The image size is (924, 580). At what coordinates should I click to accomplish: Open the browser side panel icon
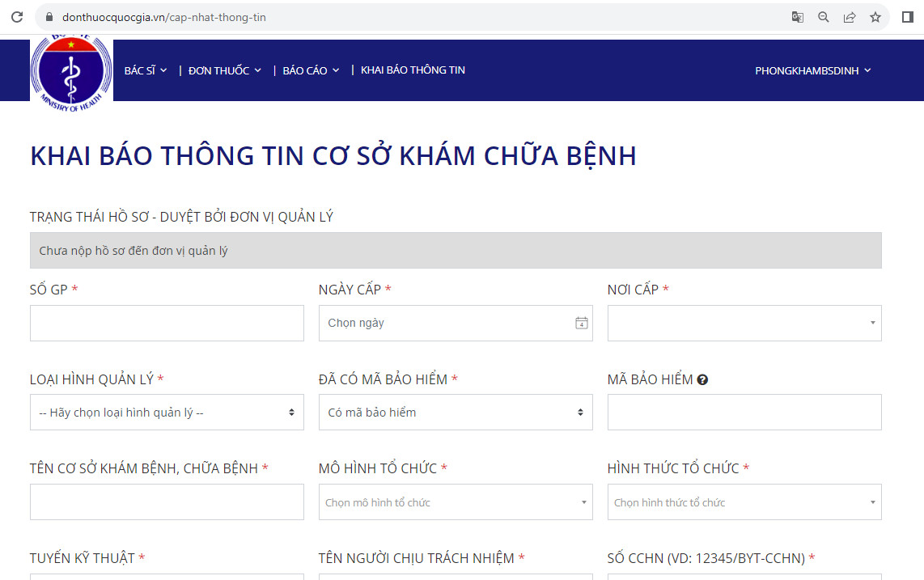coord(907,17)
